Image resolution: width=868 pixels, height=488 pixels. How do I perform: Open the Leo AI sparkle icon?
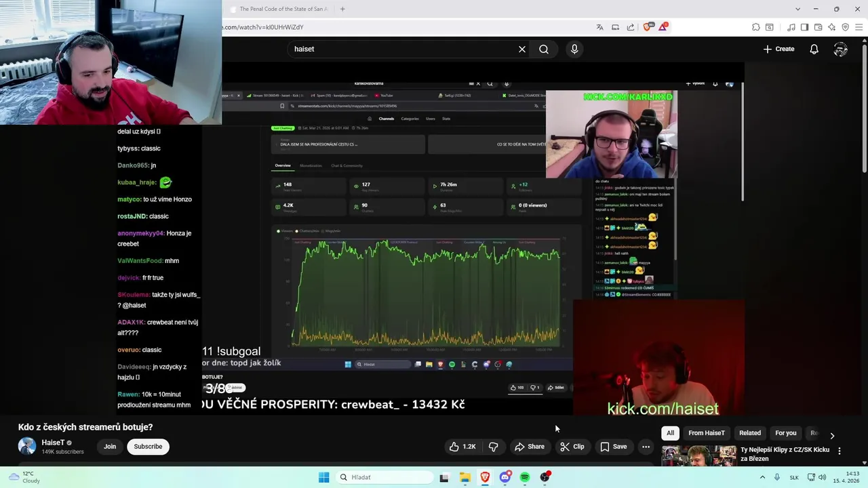coord(831,27)
